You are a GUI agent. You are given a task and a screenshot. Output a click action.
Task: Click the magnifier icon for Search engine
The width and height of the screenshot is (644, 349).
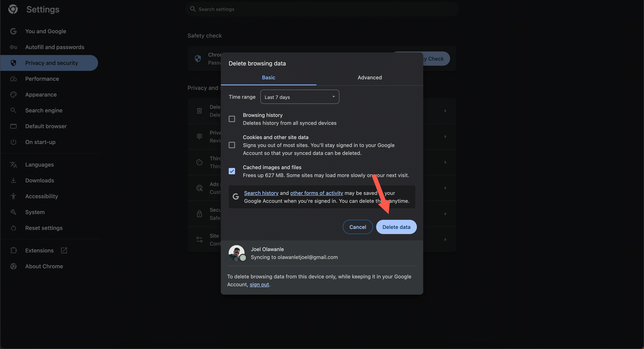(13, 110)
